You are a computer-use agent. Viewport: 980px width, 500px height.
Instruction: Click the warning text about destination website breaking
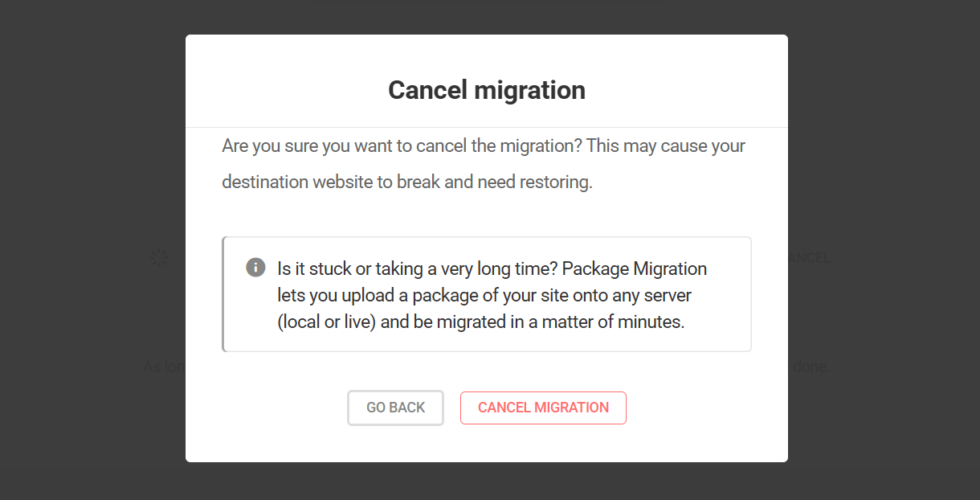coord(482,163)
